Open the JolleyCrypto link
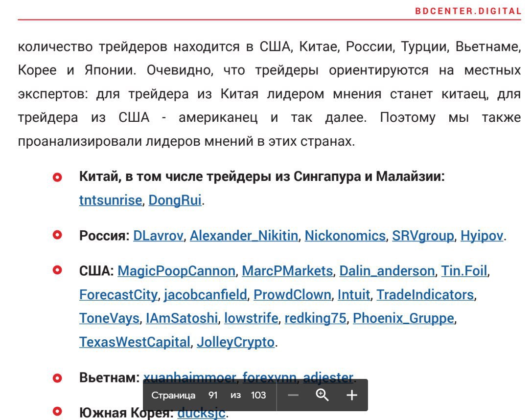The image size is (532, 420). tap(235, 342)
